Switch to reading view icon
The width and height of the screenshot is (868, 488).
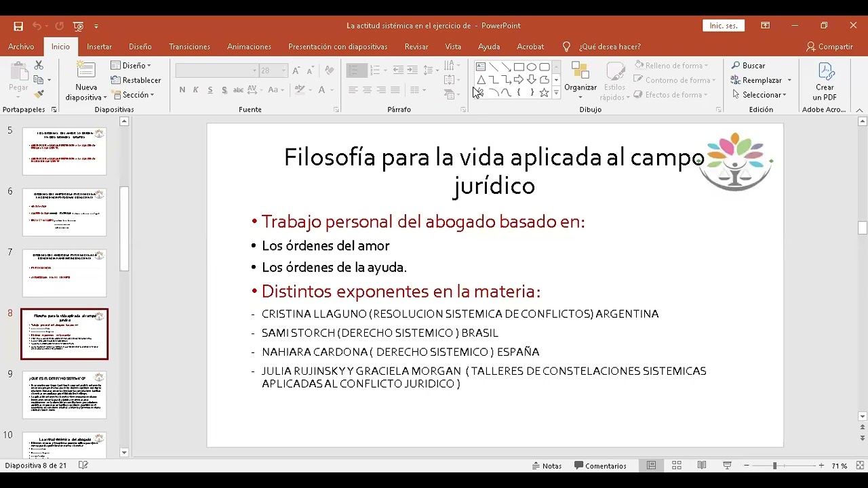tap(702, 466)
